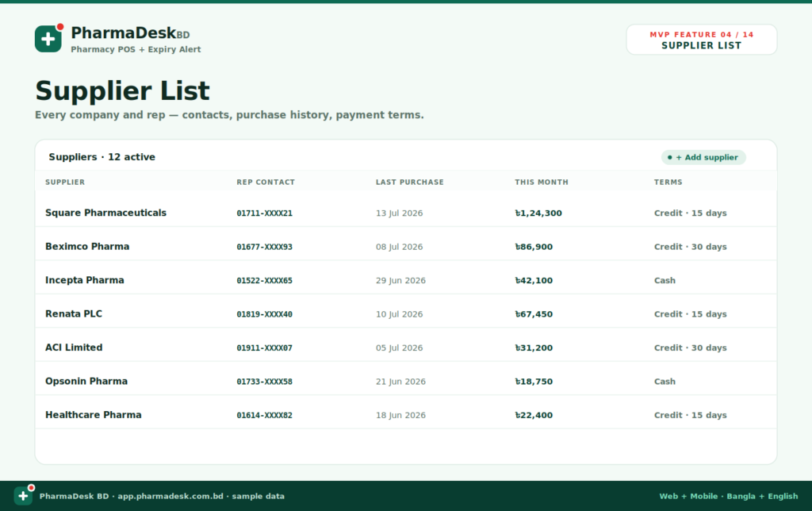
Task: Click the ৳1,24,300 monthly amount
Action: pos(538,213)
